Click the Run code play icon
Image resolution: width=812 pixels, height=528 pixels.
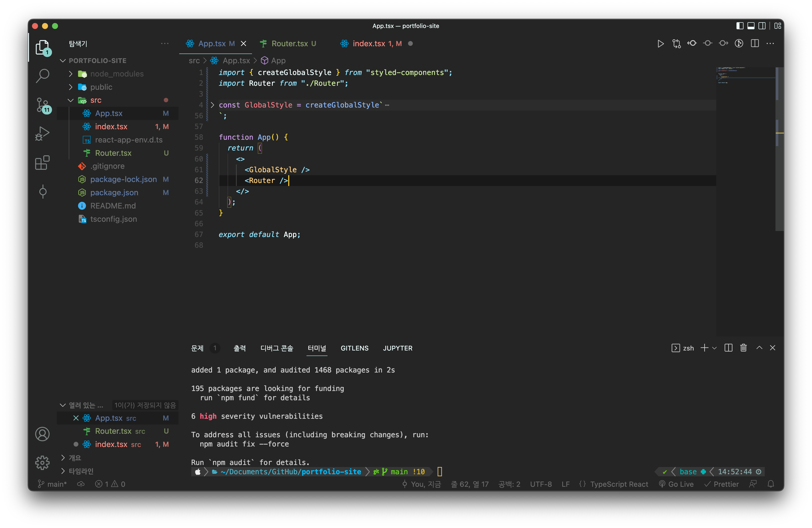[x=660, y=44]
